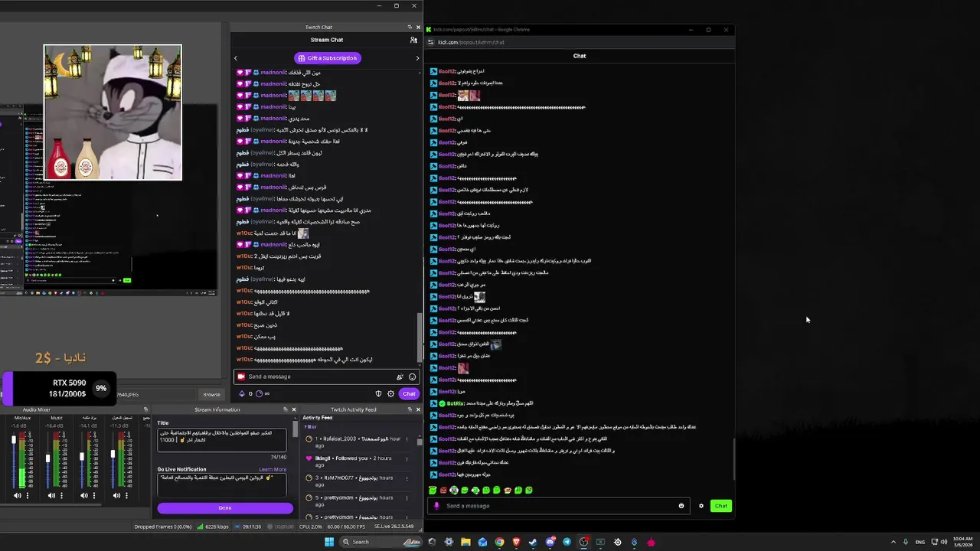Send message with purple Twitch Chat button
Screen dimensions: 980x551
pyautogui.click(x=409, y=394)
